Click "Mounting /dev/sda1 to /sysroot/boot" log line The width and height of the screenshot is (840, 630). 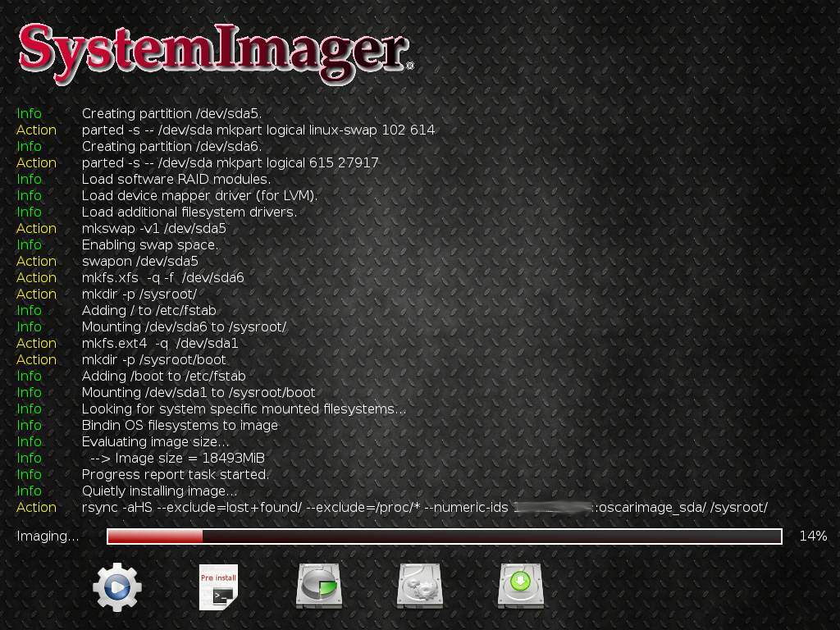point(199,393)
